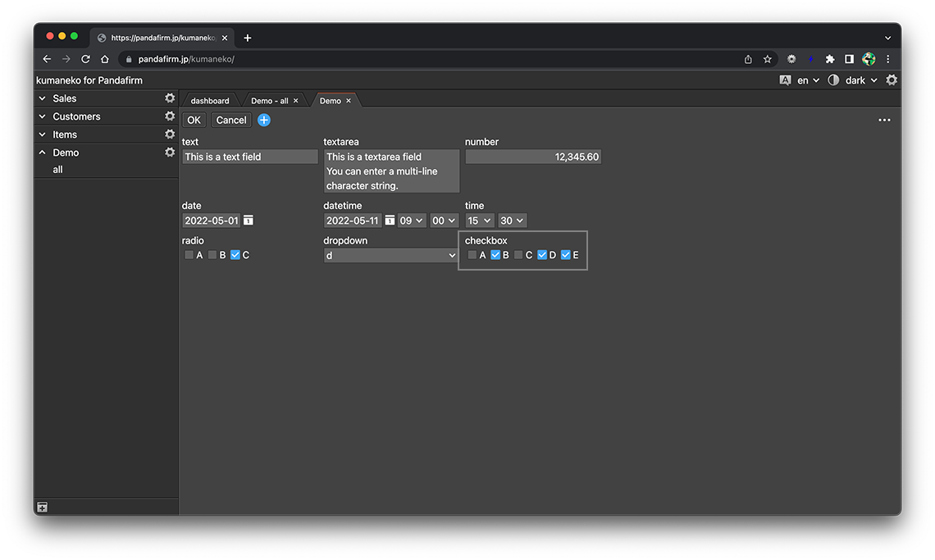Check checkbox option A
The width and height of the screenshot is (935, 560).
[472, 255]
